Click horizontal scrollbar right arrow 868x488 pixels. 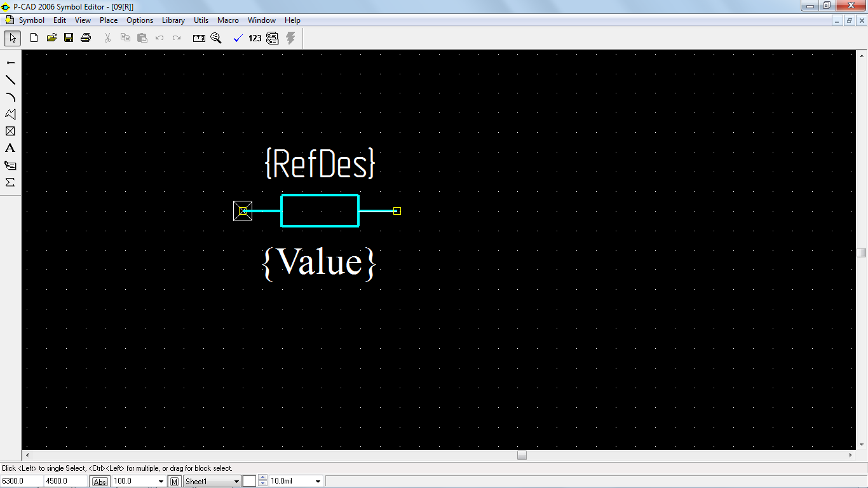point(851,456)
